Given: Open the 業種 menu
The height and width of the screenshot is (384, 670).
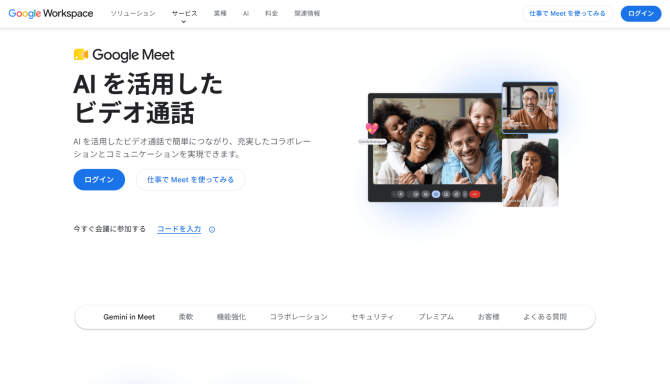Looking at the screenshot, I should point(220,13).
